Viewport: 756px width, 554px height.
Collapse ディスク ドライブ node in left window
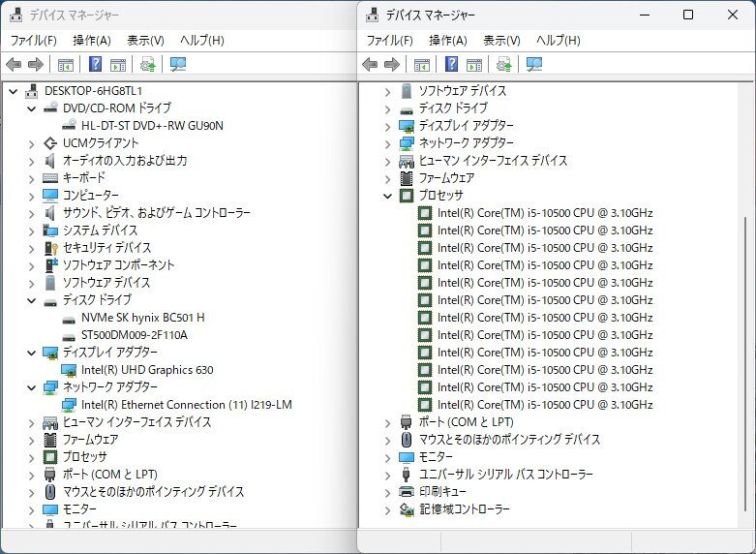[x=31, y=300]
